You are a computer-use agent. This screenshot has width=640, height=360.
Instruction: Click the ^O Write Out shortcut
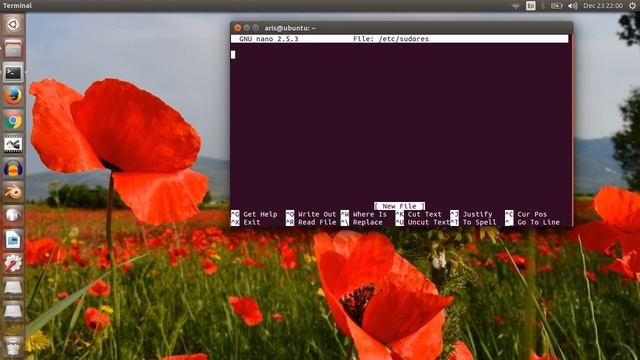[311, 214]
